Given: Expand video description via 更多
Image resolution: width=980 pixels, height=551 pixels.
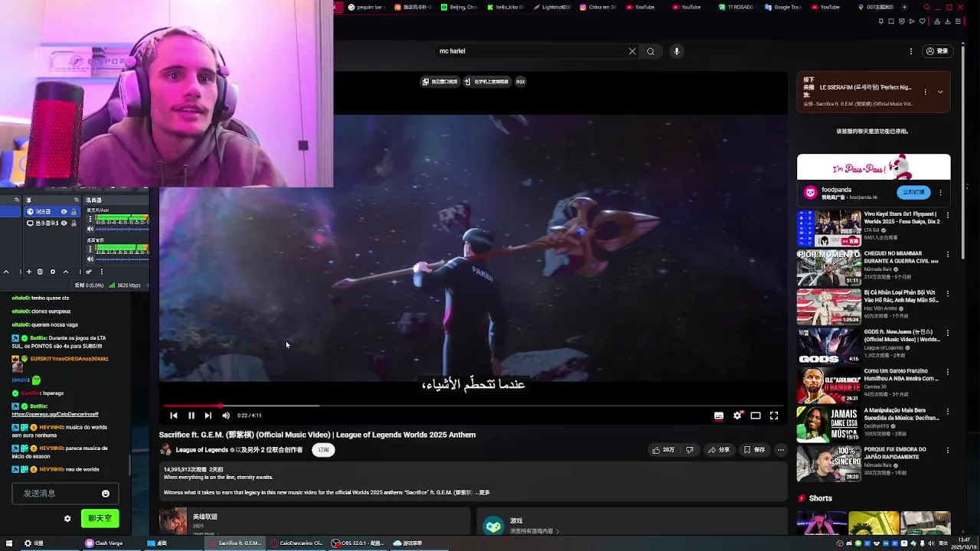Looking at the screenshot, I should pyautogui.click(x=485, y=493).
